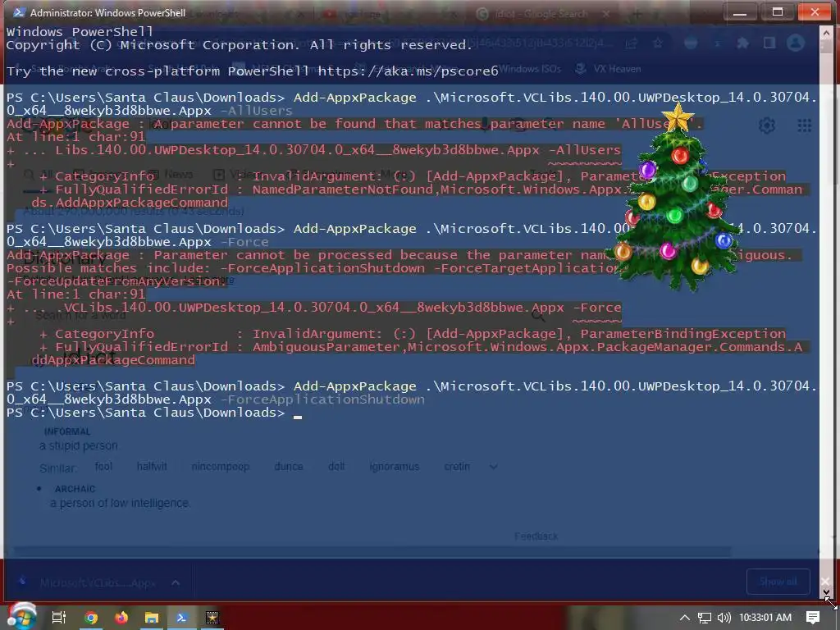Select the PowerShell taskbar button

click(181, 618)
